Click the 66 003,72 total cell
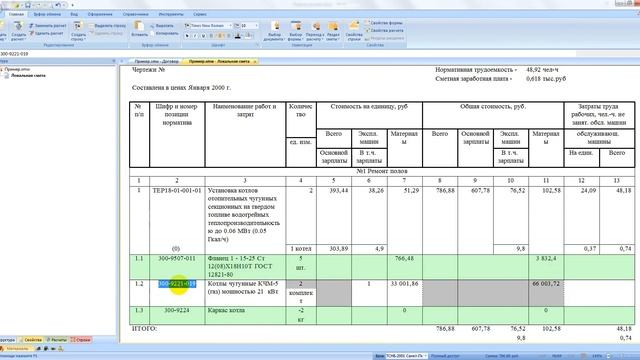Viewport: 640px width, 360px height. pos(546,284)
